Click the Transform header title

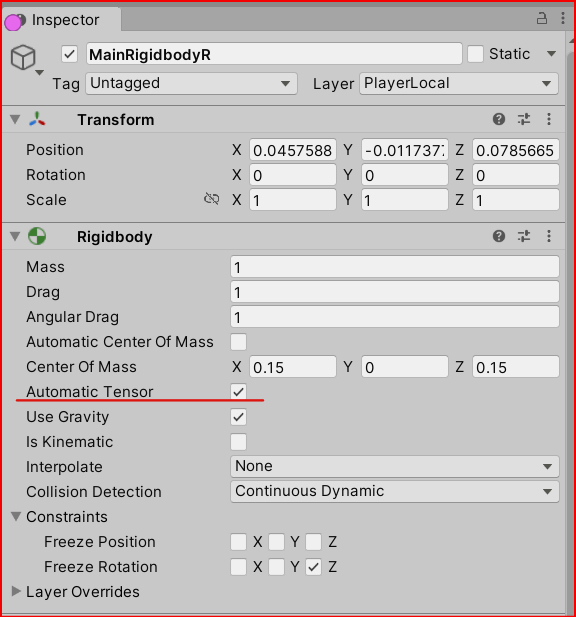pyautogui.click(x=116, y=120)
